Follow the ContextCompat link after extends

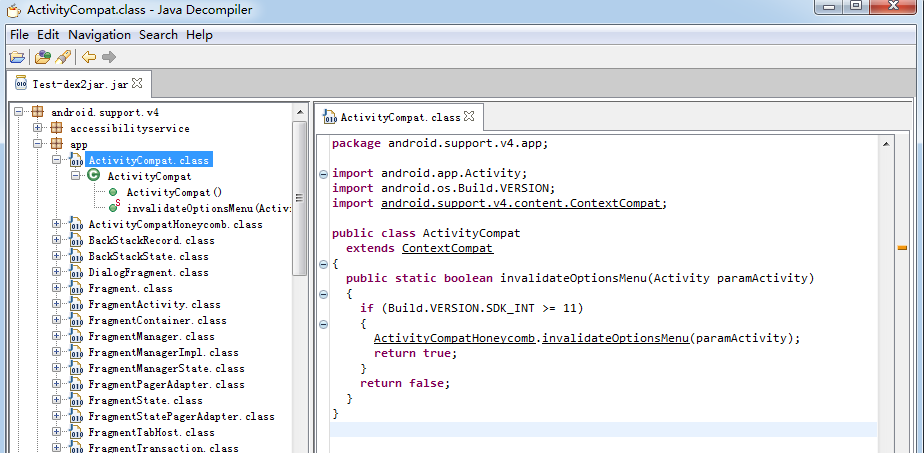(x=447, y=248)
